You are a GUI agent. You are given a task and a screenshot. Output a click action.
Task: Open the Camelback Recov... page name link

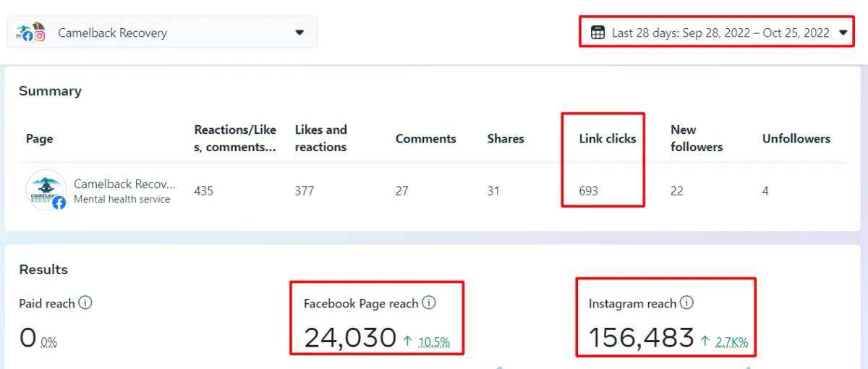pyautogui.click(x=124, y=184)
